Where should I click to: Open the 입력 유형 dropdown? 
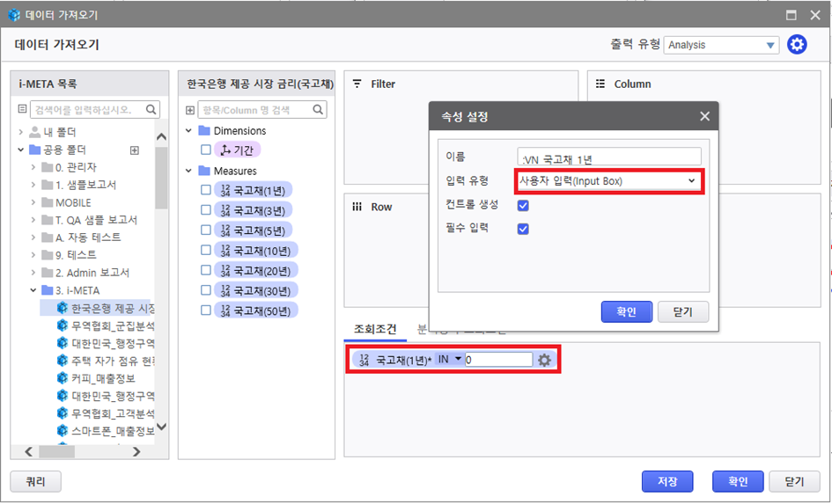tap(608, 181)
